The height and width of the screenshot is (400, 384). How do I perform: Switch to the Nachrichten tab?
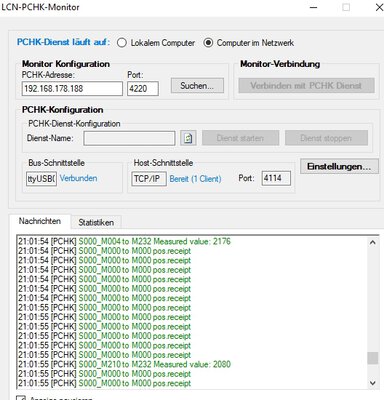(40, 221)
